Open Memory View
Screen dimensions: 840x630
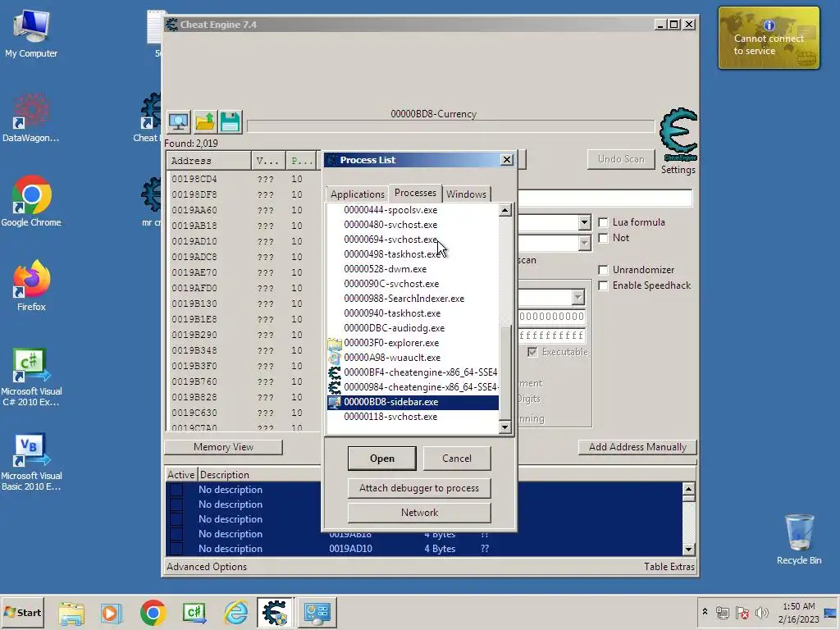click(x=223, y=447)
